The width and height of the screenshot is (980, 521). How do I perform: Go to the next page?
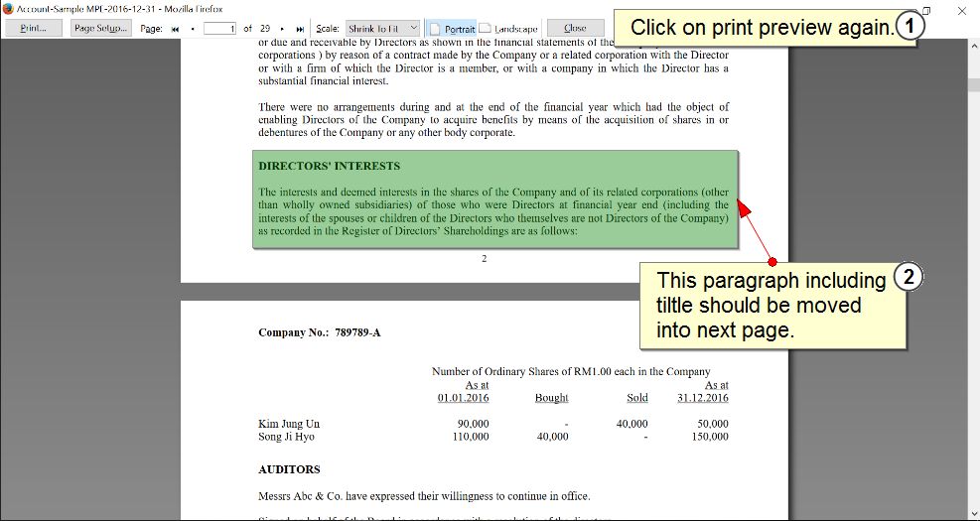(282, 29)
